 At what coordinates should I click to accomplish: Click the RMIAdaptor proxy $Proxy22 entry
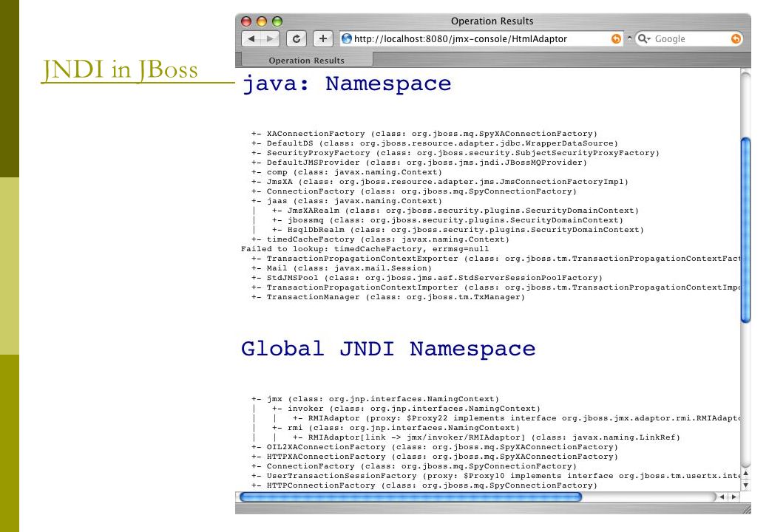tap(516, 418)
